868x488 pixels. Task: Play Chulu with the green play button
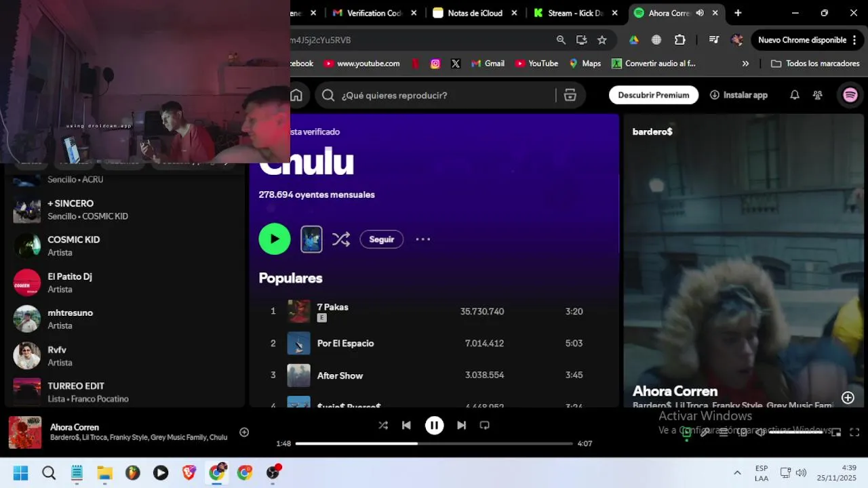click(x=275, y=239)
